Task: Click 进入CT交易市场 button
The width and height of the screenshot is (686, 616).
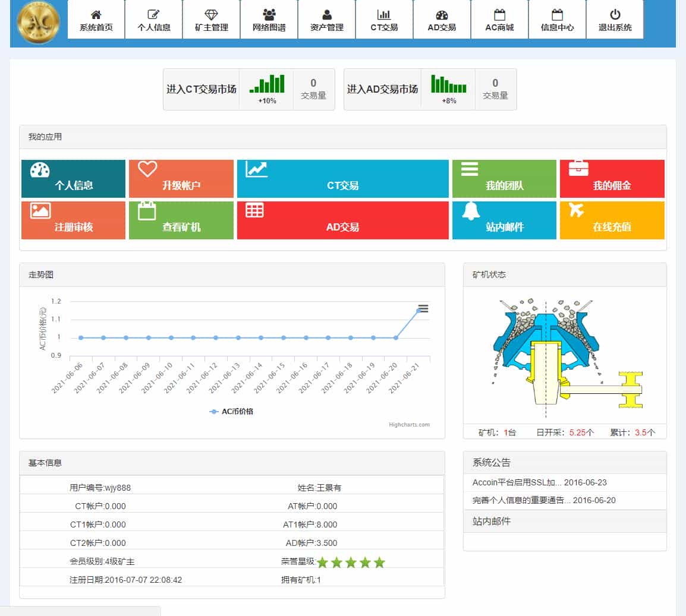Action: click(x=202, y=89)
